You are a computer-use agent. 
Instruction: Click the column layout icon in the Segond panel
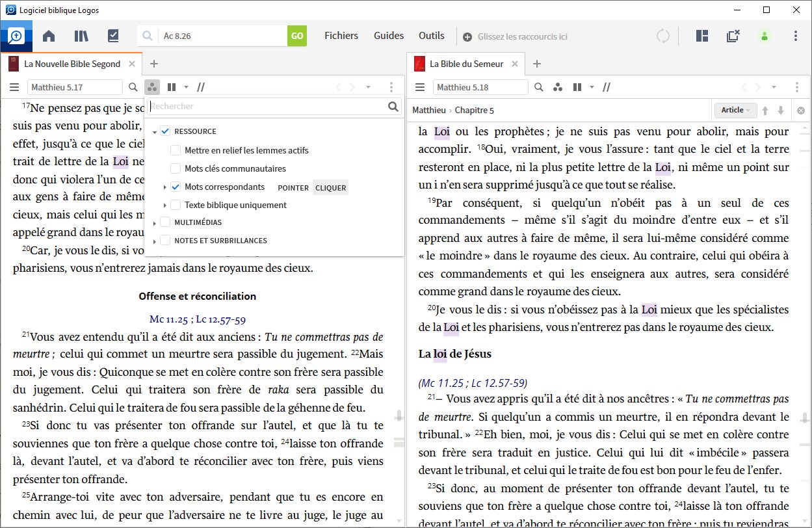[172, 87]
